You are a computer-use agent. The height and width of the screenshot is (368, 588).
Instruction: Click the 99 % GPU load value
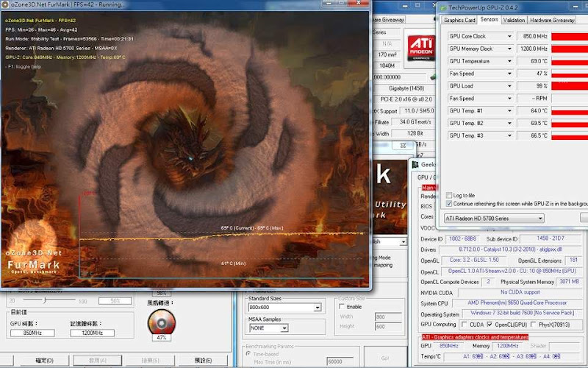534,86
